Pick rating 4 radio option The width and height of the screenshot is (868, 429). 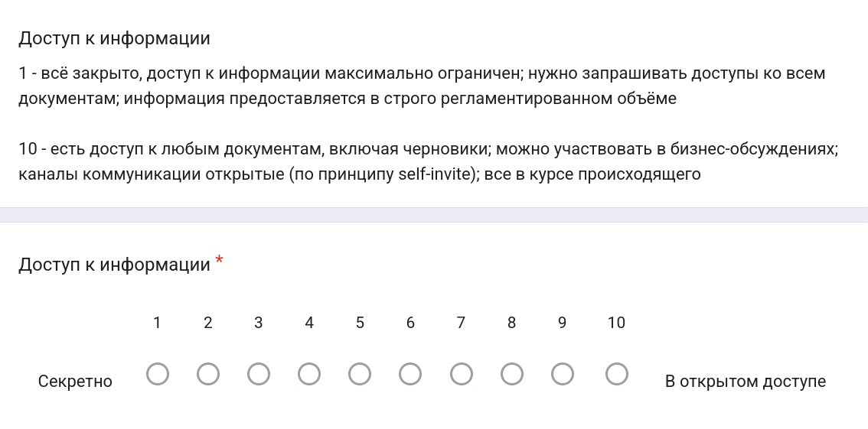(x=309, y=374)
